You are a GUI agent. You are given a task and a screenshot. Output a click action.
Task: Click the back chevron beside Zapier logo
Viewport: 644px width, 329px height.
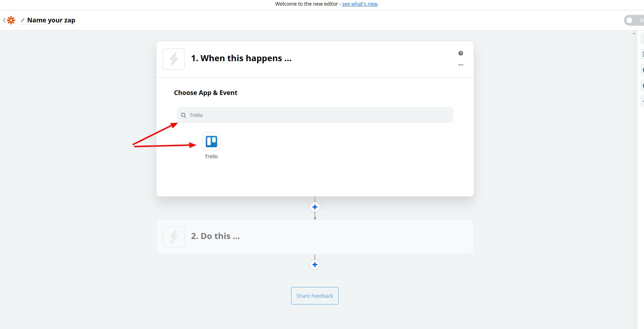coord(4,20)
